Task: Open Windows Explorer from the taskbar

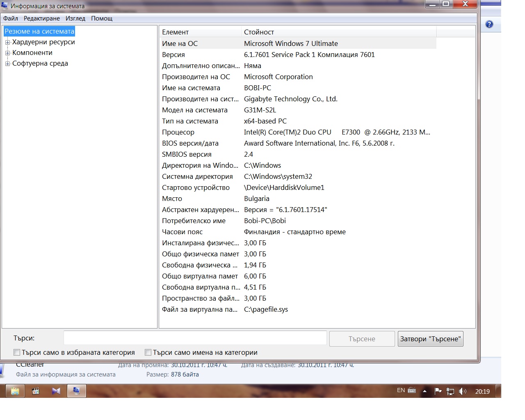Action: pos(15,391)
